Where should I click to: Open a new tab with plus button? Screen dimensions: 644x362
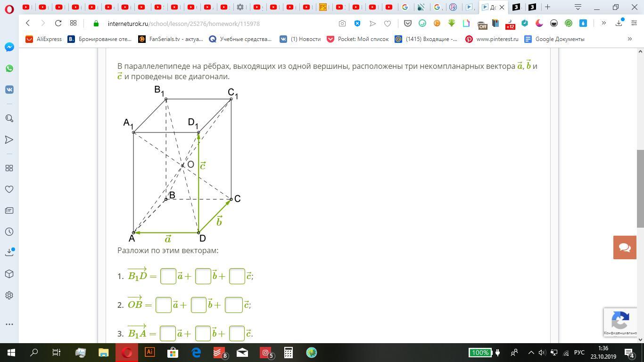(547, 7)
